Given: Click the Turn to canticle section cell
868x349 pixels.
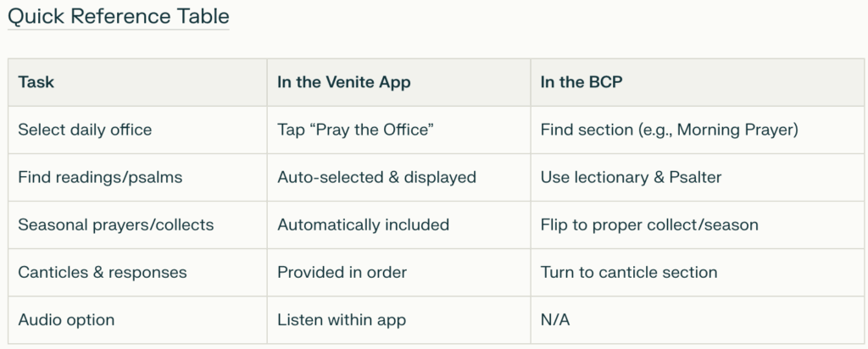Looking at the screenshot, I should coord(698,273).
